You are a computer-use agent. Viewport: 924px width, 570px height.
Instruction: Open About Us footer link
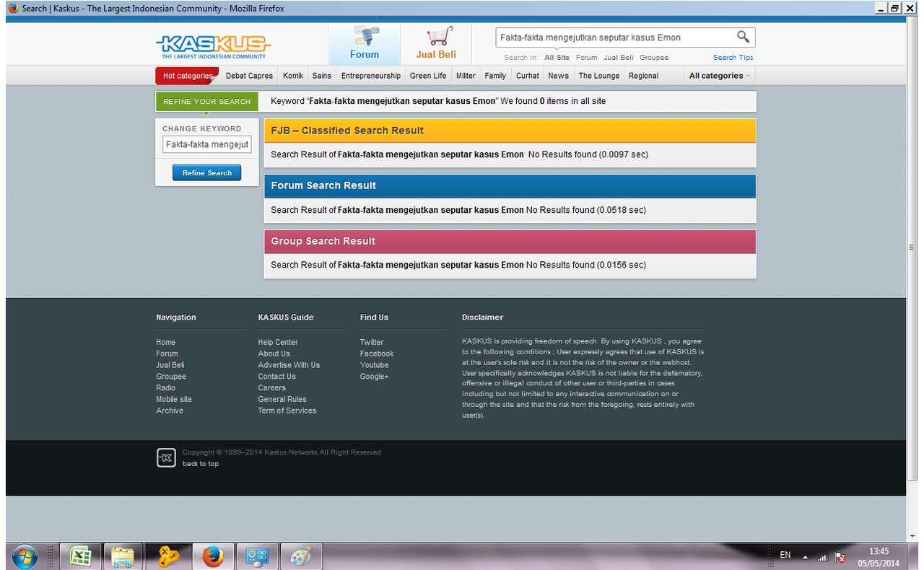[274, 354]
